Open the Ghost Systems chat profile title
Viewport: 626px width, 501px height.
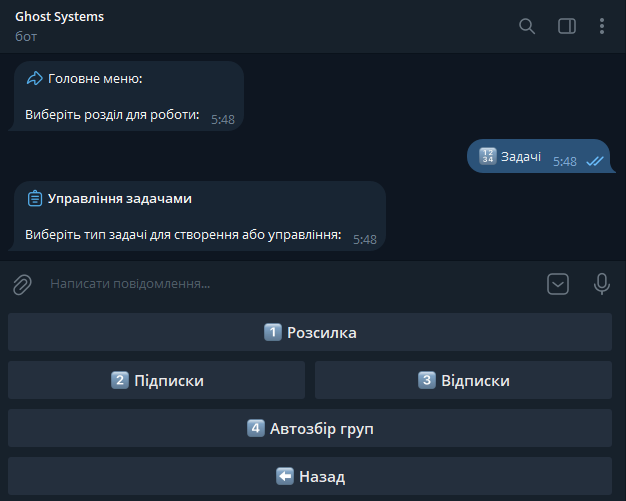[60, 17]
